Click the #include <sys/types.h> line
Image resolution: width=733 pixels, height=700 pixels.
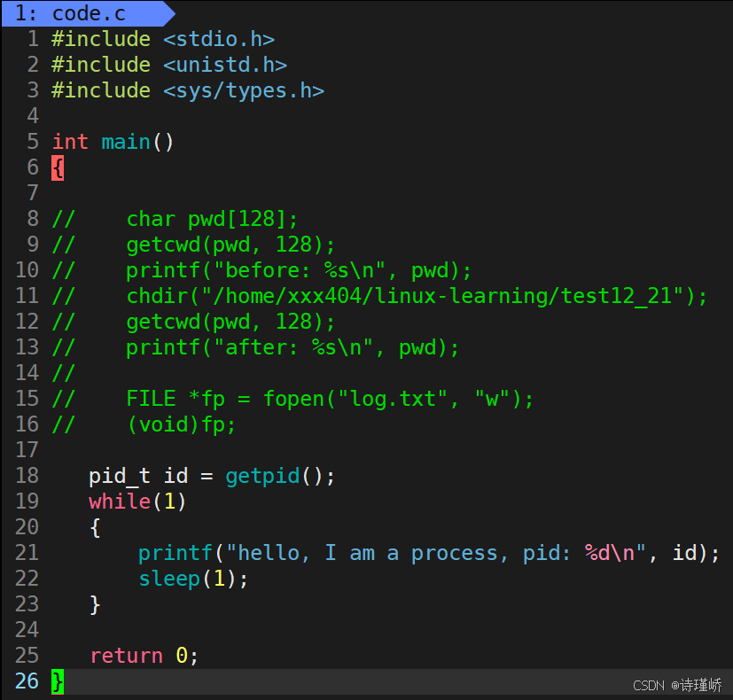[188, 90]
